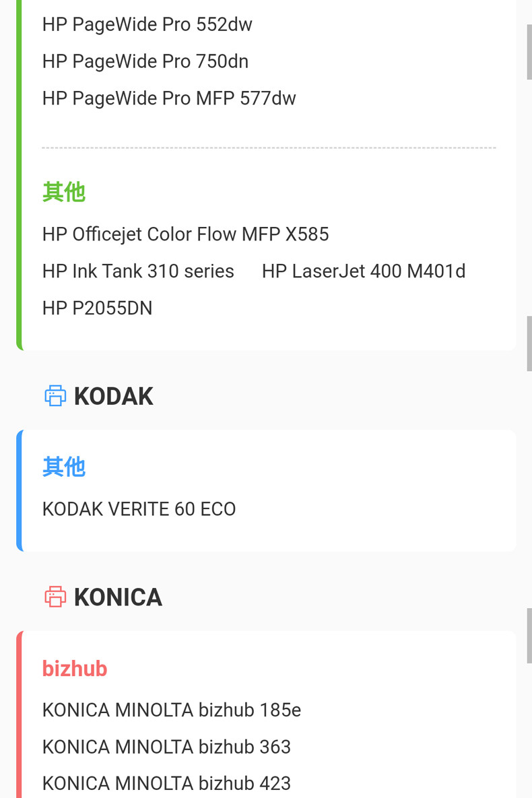Open KODAK VERITE 60 ECO entry
The width and height of the screenshot is (532, 798).
[x=139, y=509]
